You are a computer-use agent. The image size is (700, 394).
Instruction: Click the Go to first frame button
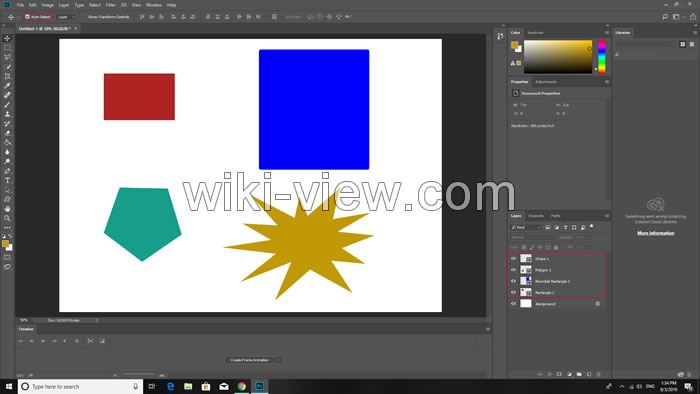[21, 341]
